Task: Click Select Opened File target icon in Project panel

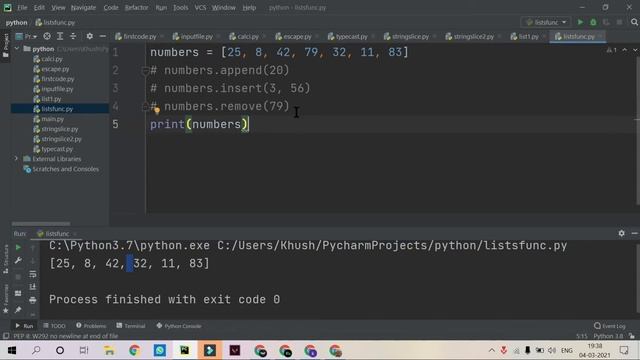Action: [x=47, y=36]
